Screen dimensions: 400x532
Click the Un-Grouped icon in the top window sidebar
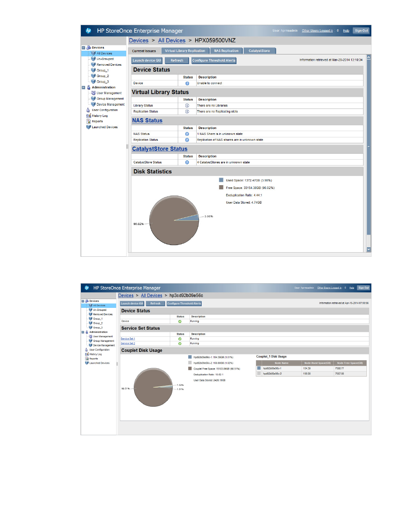94,59
